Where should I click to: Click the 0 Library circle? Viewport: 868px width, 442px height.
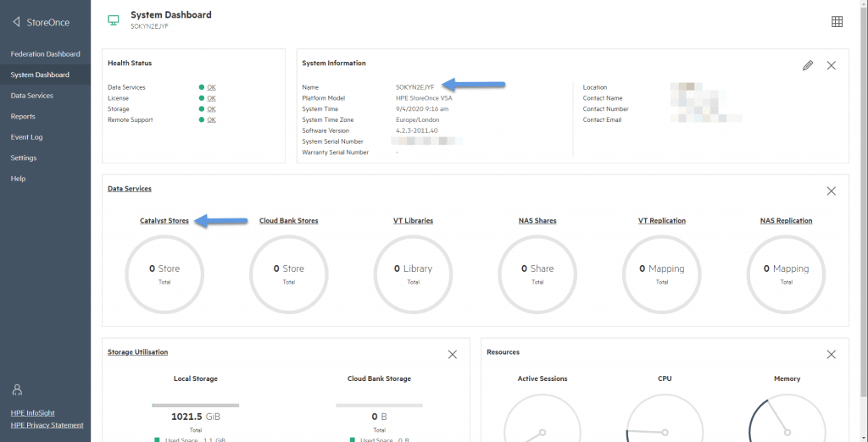tap(413, 273)
